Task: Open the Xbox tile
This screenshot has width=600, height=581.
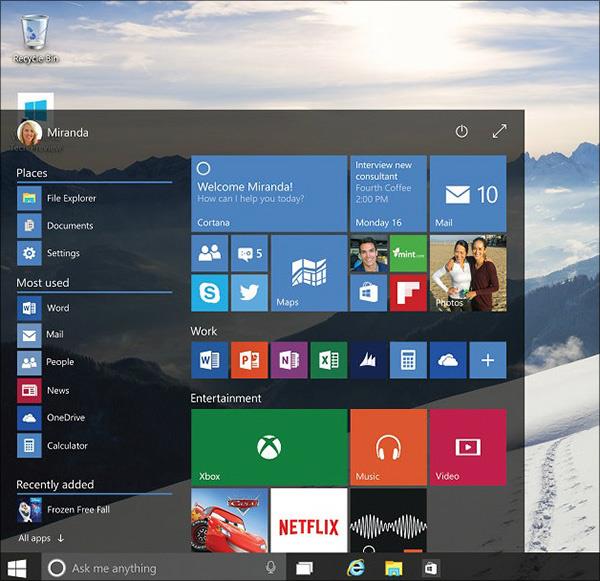Action: (269, 446)
